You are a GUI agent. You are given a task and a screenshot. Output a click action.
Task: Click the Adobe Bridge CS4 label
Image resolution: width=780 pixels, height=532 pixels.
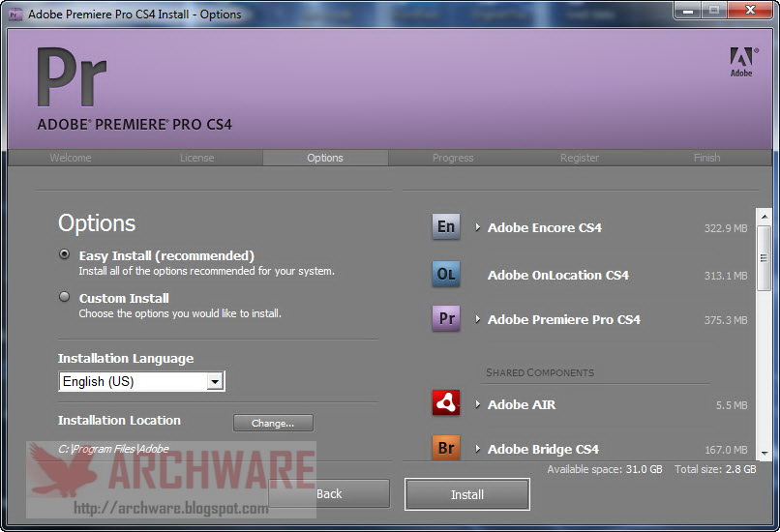tap(543, 450)
